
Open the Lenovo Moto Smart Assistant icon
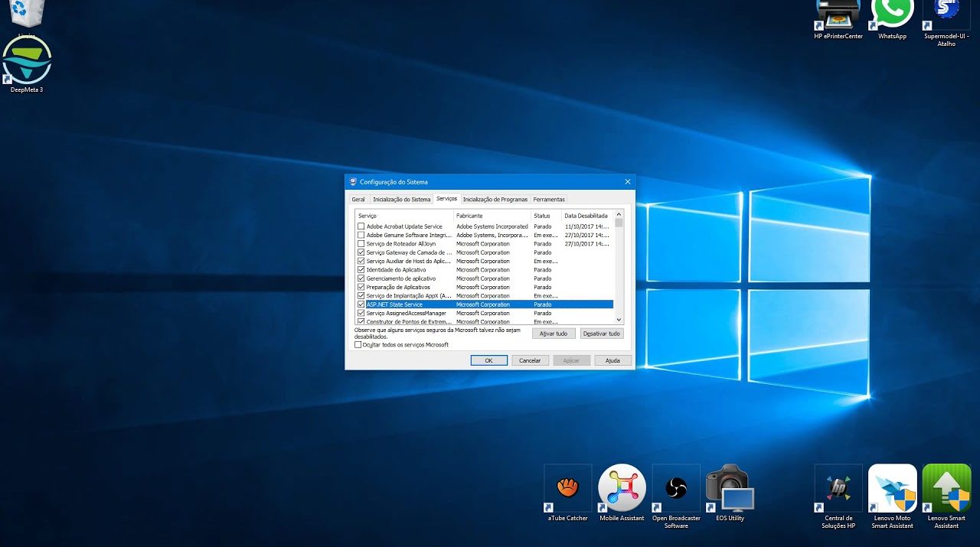pyautogui.click(x=892, y=488)
